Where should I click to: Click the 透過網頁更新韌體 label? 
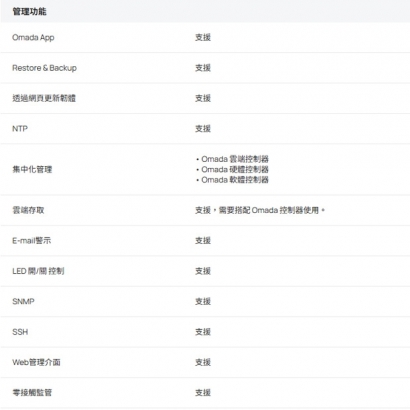[x=44, y=98]
